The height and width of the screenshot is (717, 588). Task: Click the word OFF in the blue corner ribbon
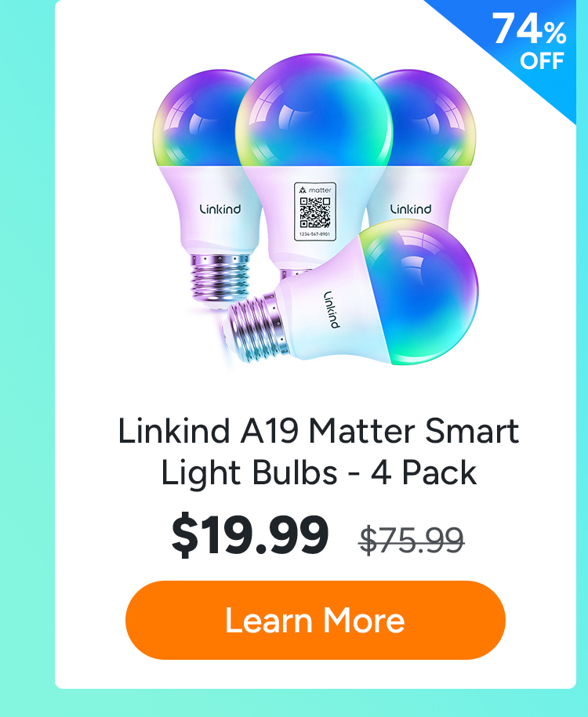coord(542,60)
